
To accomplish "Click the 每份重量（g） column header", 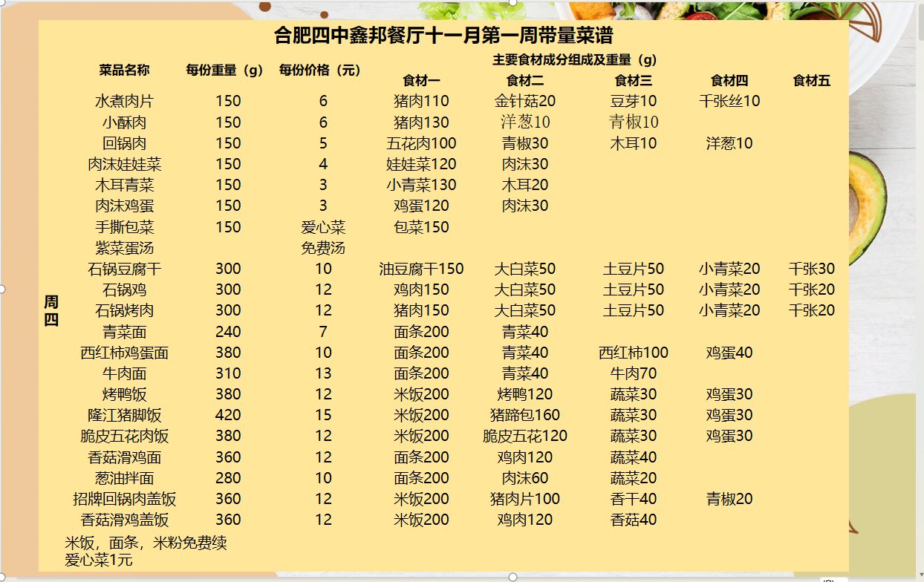I will pos(225,71).
